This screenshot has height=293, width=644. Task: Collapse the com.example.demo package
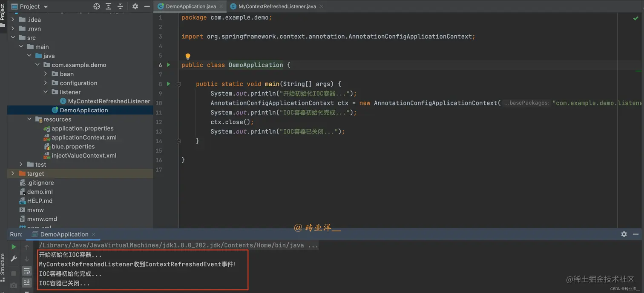tap(37, 65)
